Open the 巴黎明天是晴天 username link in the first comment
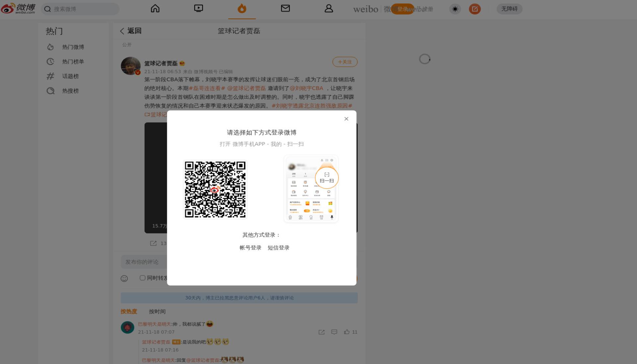 click(154, 324)
